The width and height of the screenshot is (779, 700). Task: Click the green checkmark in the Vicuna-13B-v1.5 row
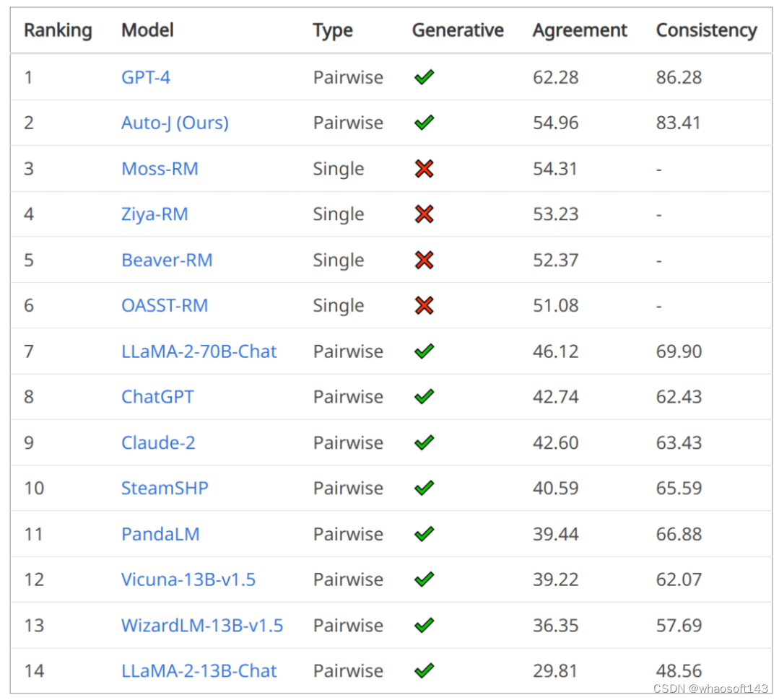[425, 579]
